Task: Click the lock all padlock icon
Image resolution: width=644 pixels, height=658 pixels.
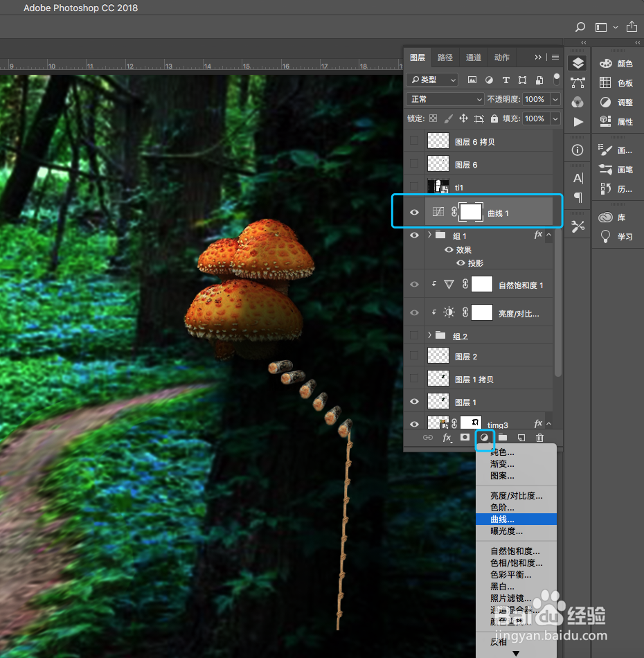Action: (494, 118)
